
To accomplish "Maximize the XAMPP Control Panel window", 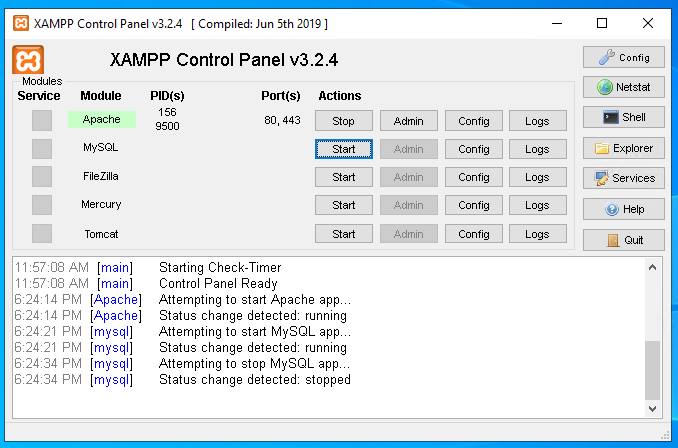I will pyautogui.click(x=602, y=23).
